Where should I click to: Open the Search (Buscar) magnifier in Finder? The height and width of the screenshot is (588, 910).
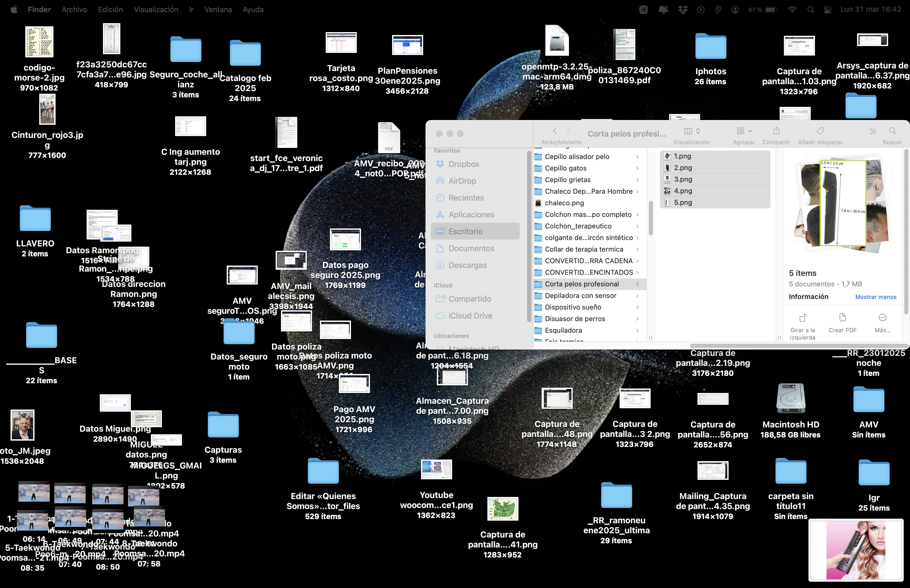tap(892, 131)
